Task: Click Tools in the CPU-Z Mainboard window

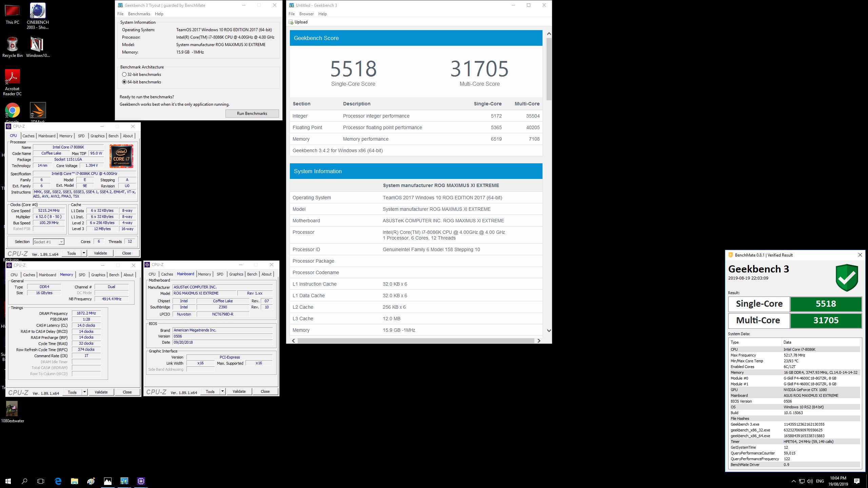Action: tap(210, 391)
